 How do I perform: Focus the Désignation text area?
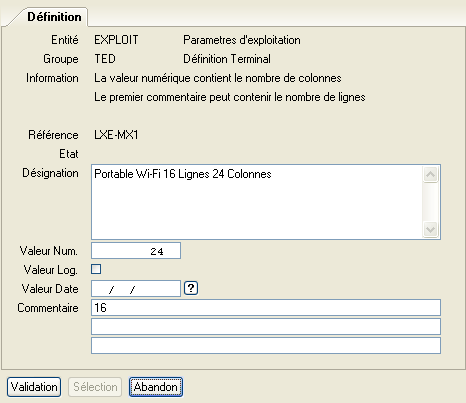coord(257,202)
